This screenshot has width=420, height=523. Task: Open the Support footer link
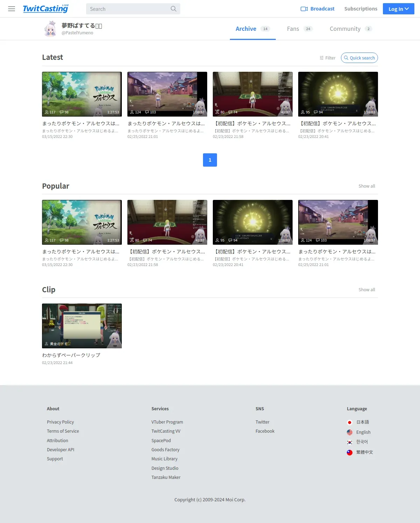[x=55, y=459]
